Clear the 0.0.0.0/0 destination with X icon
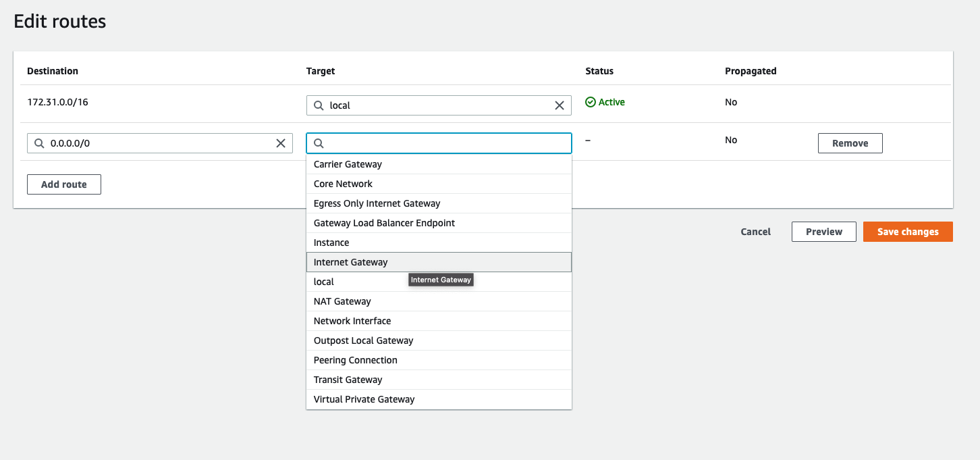The width and height of the screenshot is (980, 460). (281, 143)
